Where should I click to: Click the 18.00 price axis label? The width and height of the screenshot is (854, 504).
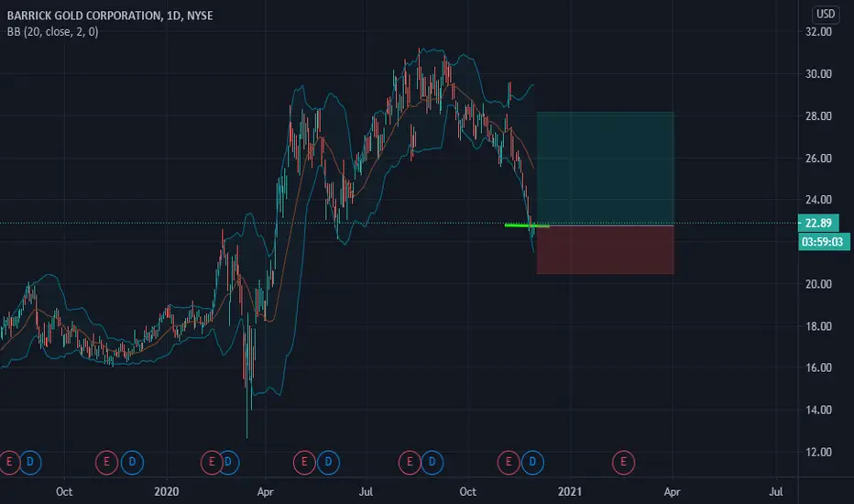pyautogui.click(x=818, y=326)
